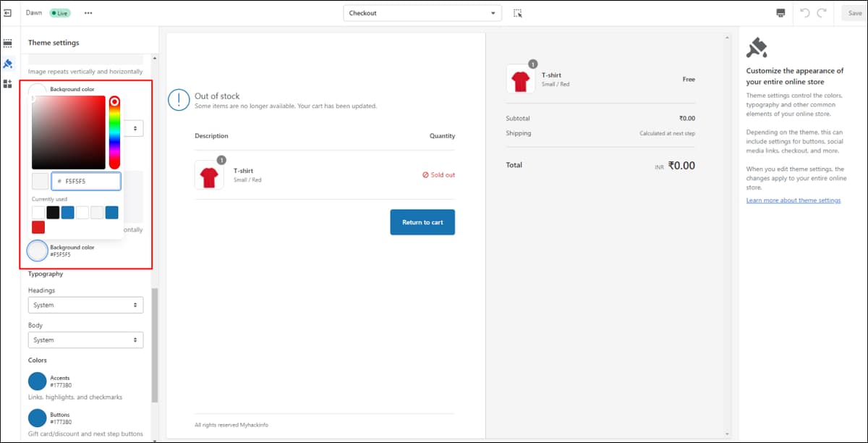Click the redo arrow icon
The image size is (868, 443).
click(822, 13)
